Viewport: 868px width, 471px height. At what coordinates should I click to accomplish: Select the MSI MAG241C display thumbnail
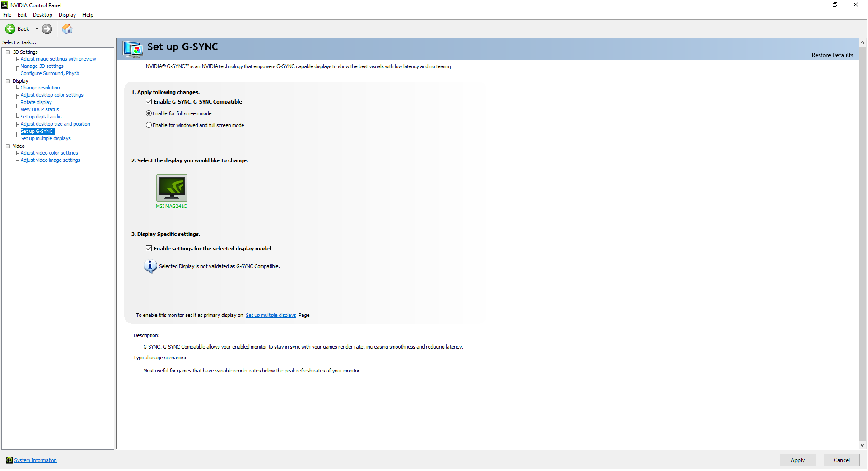(172, 188)
